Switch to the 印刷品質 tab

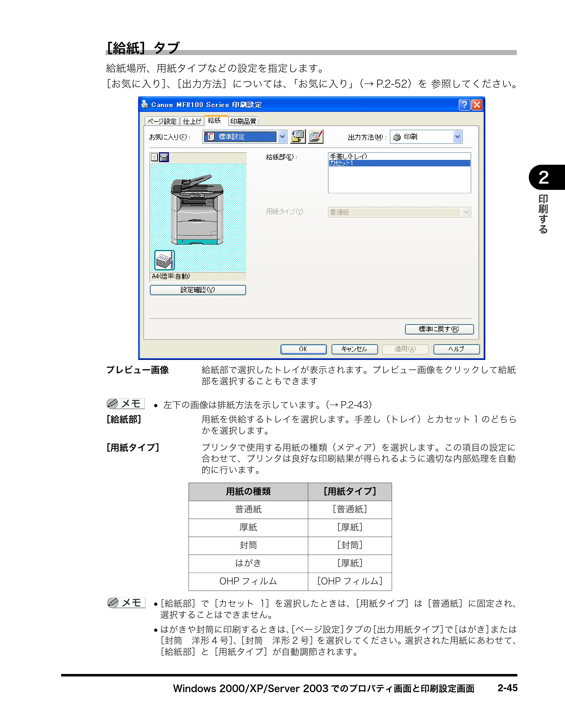click(x=243, y=121)
